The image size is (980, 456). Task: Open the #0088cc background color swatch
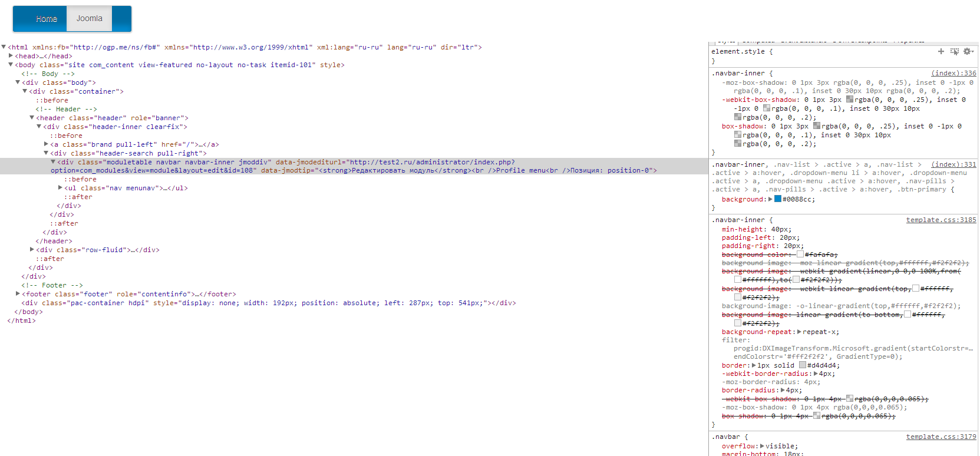[x=778, y=199]
